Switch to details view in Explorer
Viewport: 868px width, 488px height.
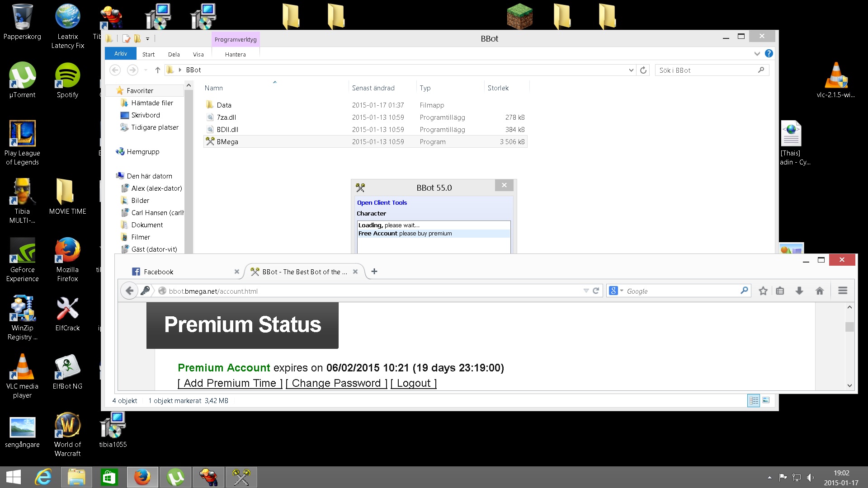753,400
